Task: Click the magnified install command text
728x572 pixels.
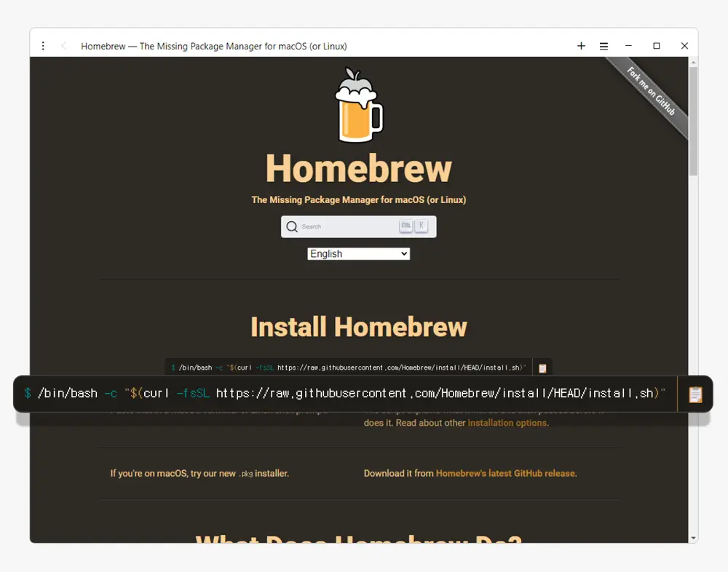Action: point(345,393)
